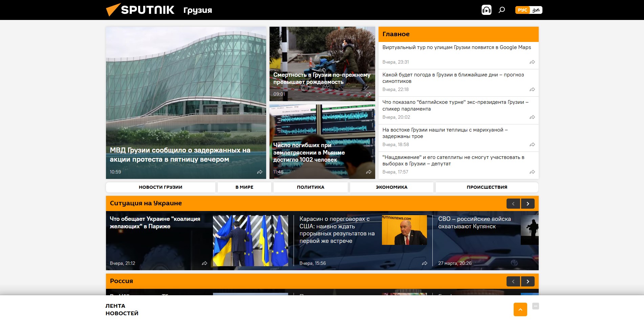Image resolution: width=644 pixels, height=324 pixels.
Task: Open the Политика tab
Action: coord(310,187)
